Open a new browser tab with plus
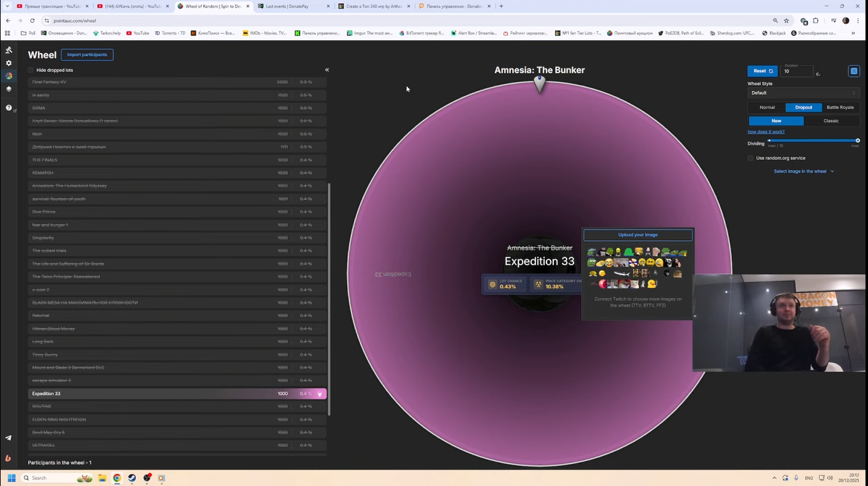Image resolution: width=868 pixels, height=486 pixels. coord(501,6)
